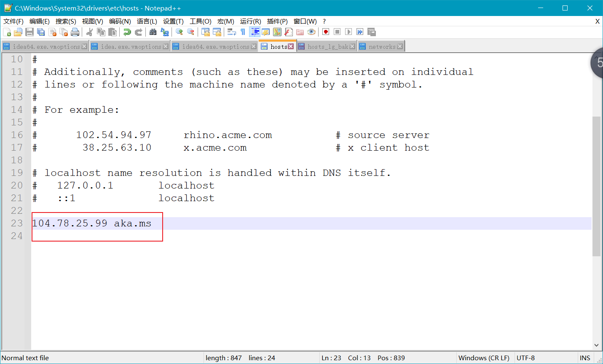Click the Close All documents toolbar icon

tap(64, 32)
